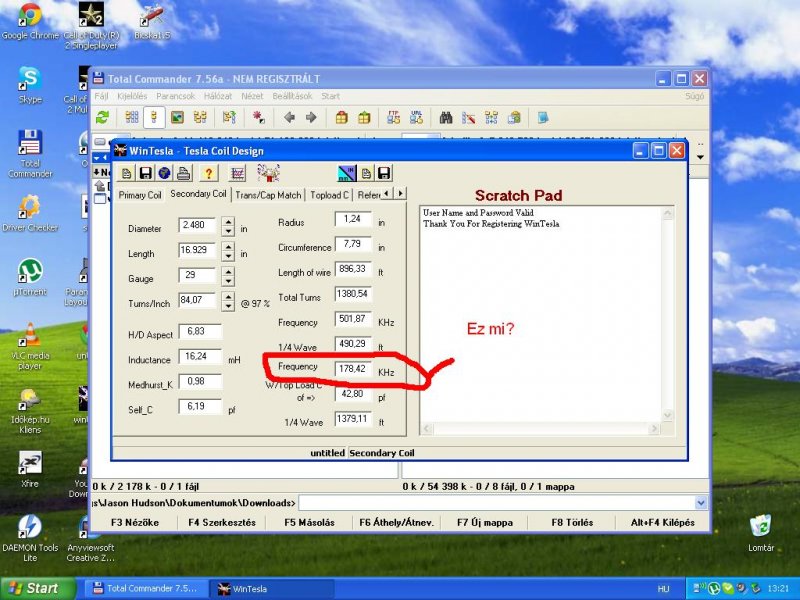Viewport: 800px width, 600px height.
Task: Open WinTesla help via yellow question mark
Action: pos(208,173)
